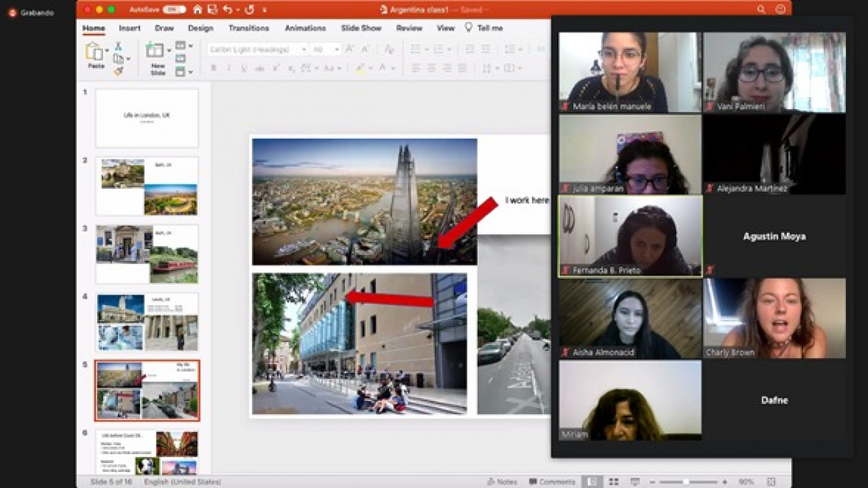Screen dimensions: 868x488
Task: Open Slide Sorter view
Action: click(x=613, y=481)
